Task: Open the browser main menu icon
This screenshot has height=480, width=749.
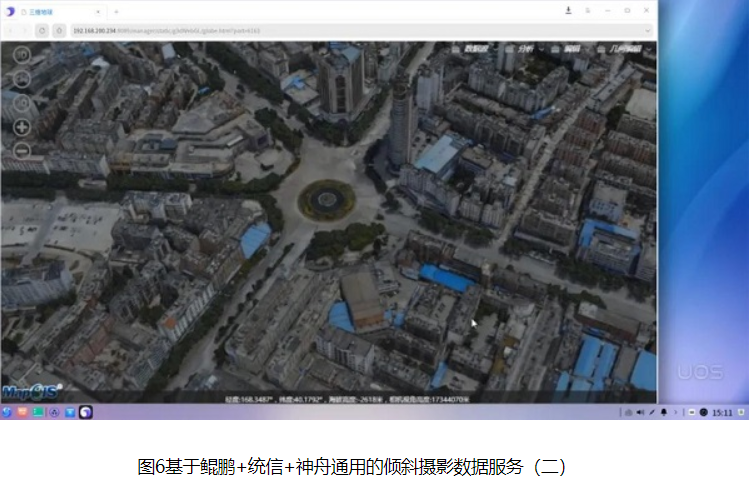Action: pos(590,11)
